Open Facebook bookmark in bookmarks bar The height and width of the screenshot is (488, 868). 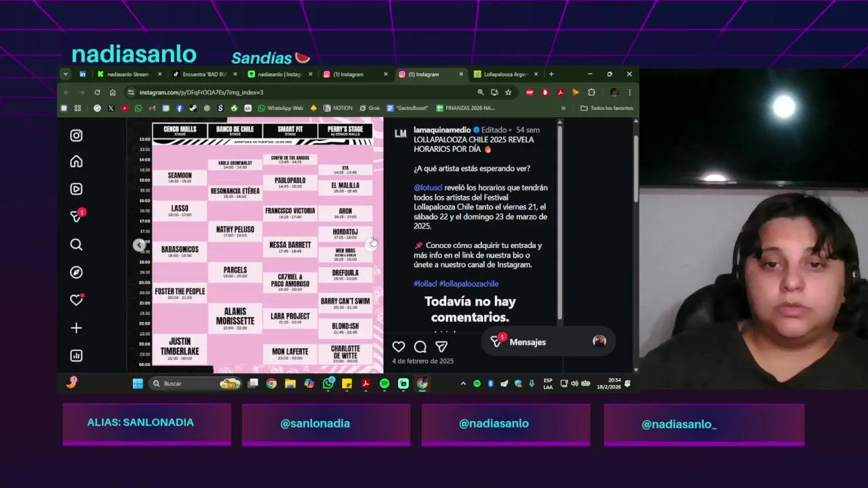[x=180, y=108]
